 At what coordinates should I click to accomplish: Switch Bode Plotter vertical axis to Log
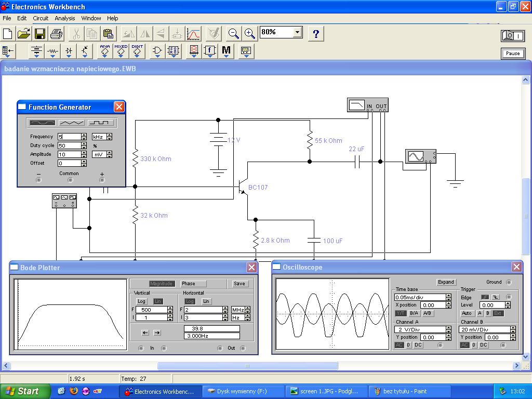pyautogui.click(x=141, y=301)
